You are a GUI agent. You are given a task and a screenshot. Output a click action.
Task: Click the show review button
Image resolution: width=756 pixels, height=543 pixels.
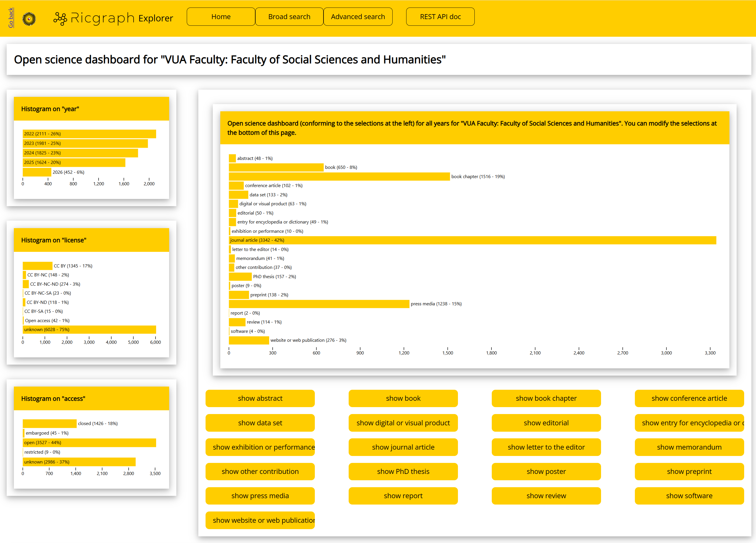546,496
